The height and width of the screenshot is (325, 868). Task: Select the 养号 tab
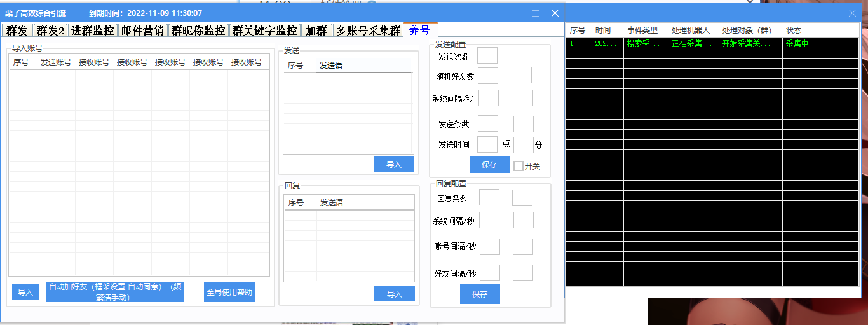421,29
